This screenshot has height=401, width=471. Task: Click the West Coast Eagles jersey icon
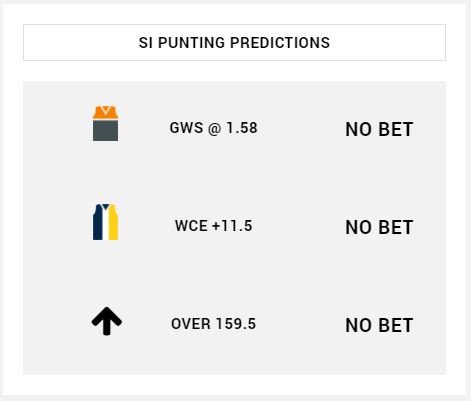pos(105,222)
